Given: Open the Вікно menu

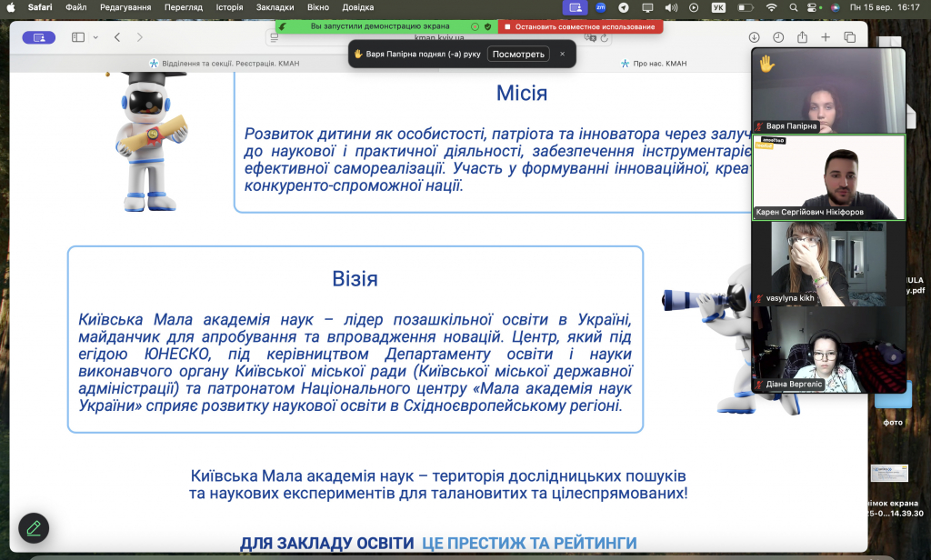Looking at the screenshot, I should (317, 7).
